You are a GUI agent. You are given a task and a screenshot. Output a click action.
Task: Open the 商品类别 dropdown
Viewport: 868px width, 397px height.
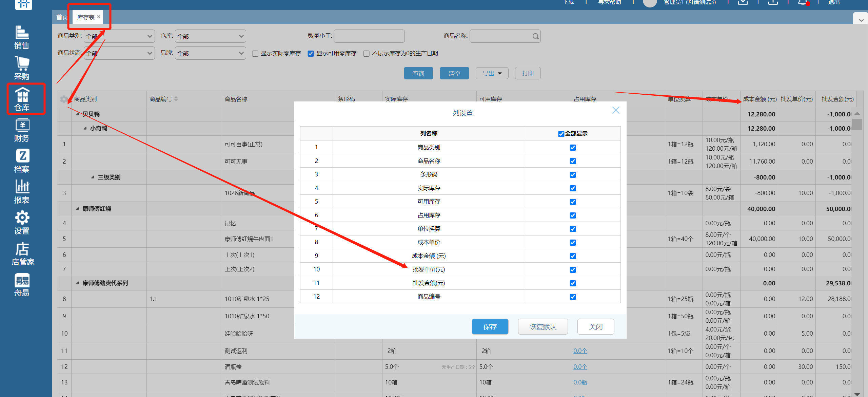119,36
